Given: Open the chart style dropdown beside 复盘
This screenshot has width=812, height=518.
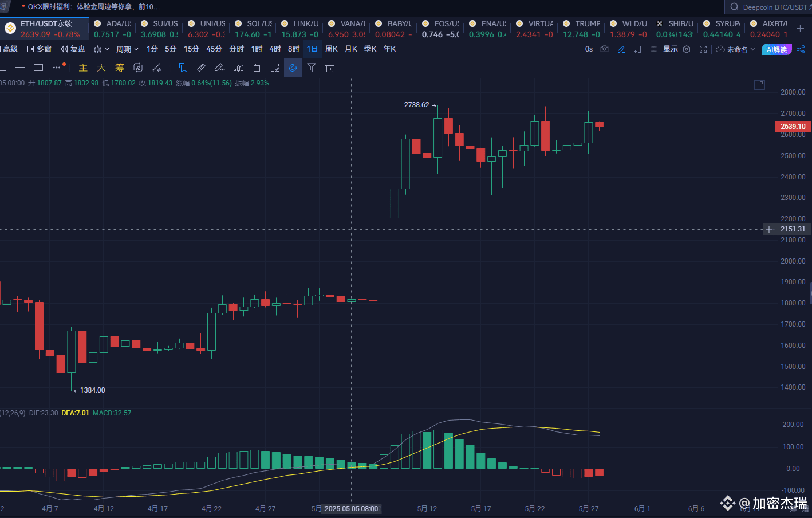Looking at the screenshot, I should [101, 49].
